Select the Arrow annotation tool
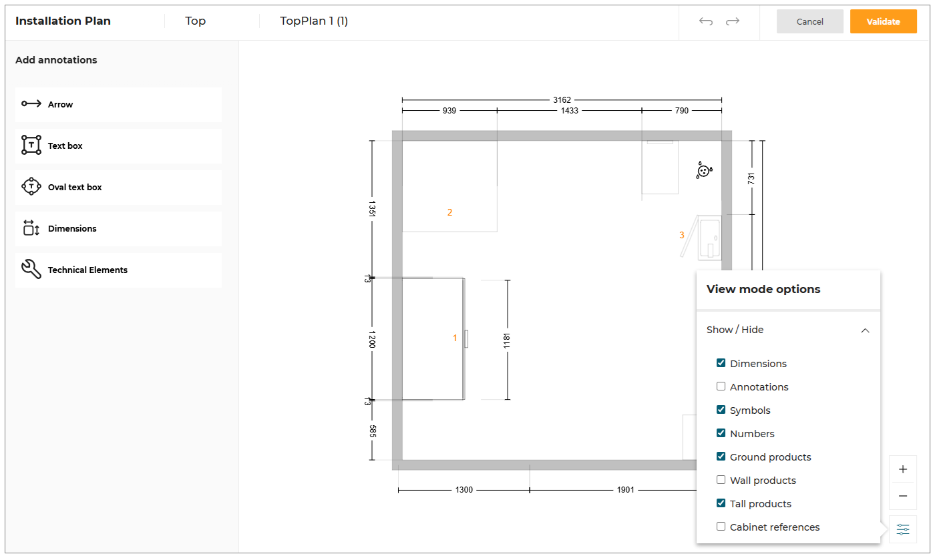 118,104
